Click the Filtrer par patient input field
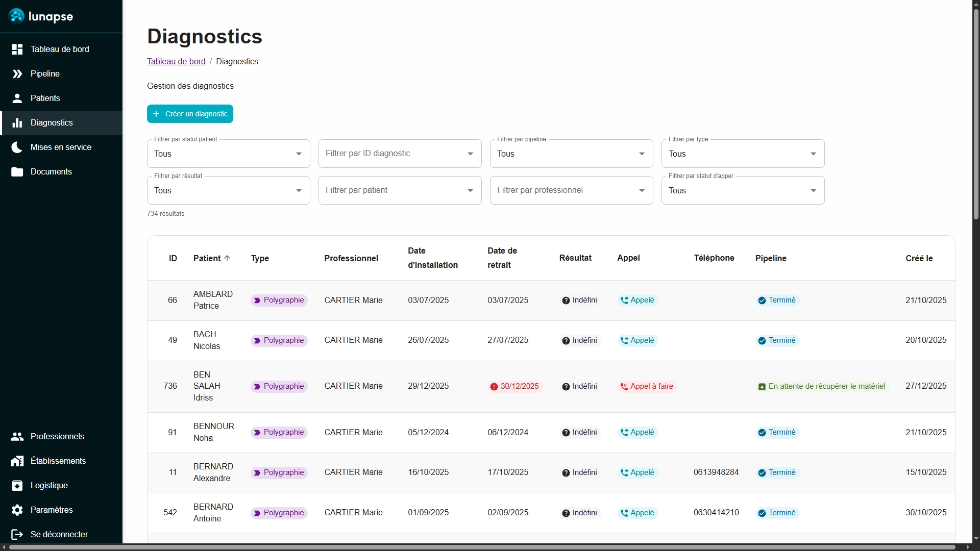Image resolution: width=980 pixels, height=551 pixels. (393, 190)
